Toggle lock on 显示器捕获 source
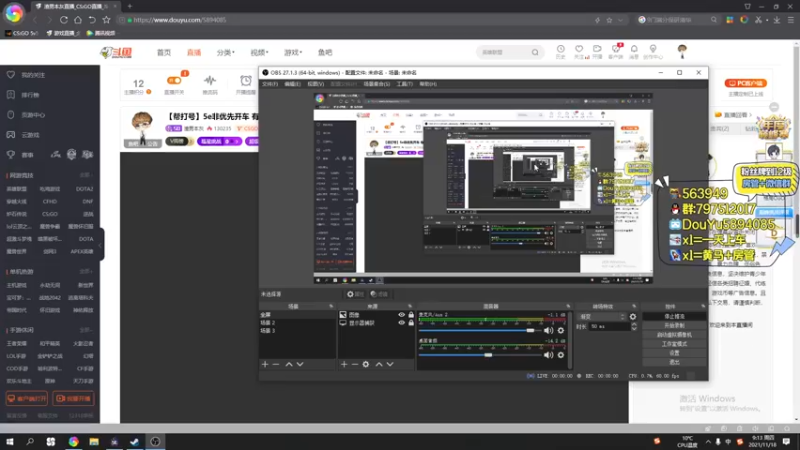Viewport: 800px width, 450px height. click(x=411, y=323)
